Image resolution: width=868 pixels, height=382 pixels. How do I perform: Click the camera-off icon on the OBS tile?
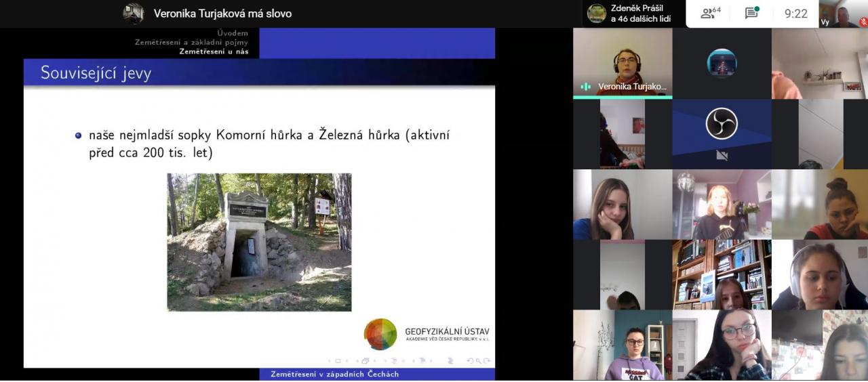tap(722, 156)
